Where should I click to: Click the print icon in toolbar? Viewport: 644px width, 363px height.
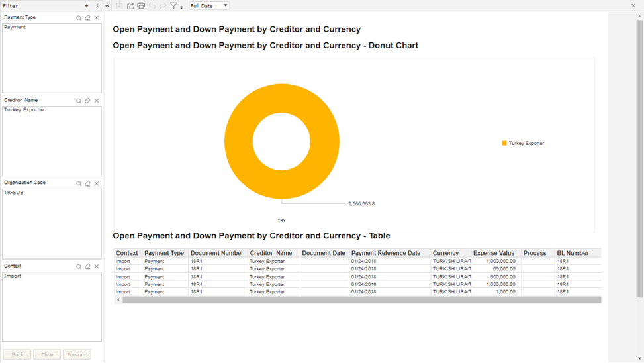[x=141, y=6]
